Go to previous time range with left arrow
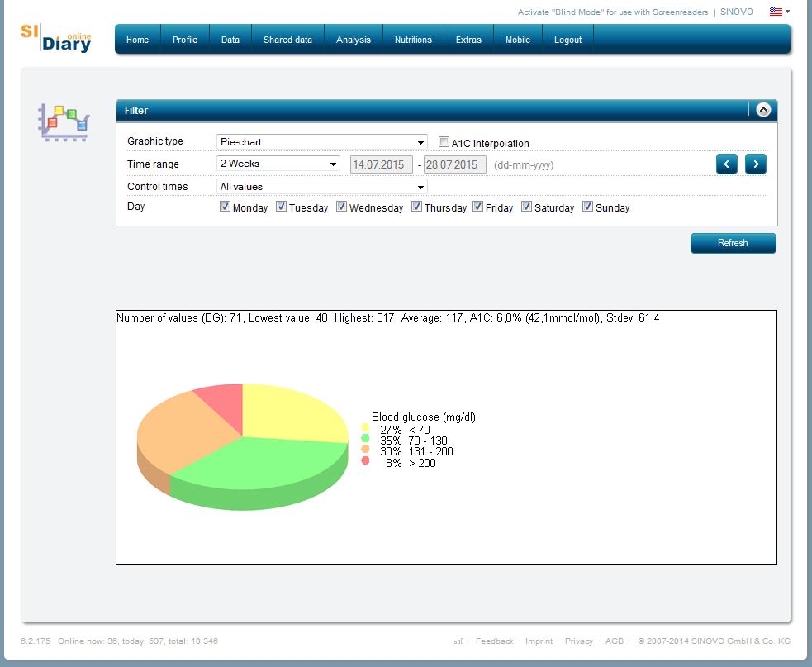 pyautogui.click(x=726, y=164)
